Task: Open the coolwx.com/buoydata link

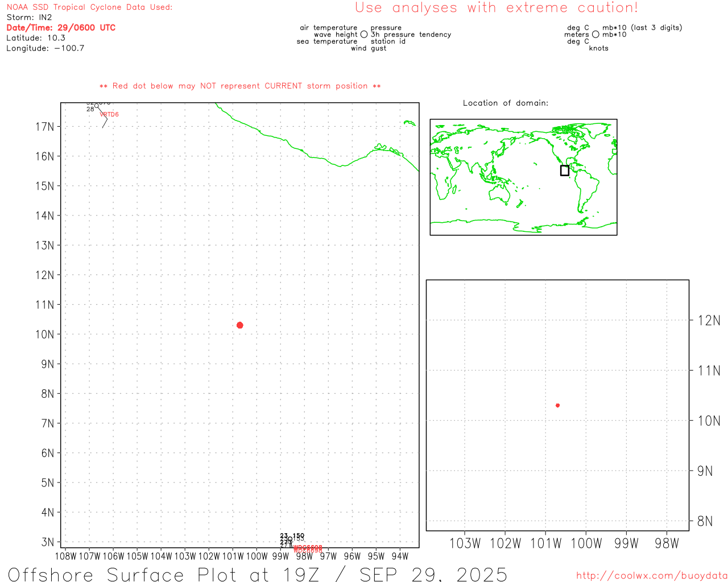Action: click(652, 576)
